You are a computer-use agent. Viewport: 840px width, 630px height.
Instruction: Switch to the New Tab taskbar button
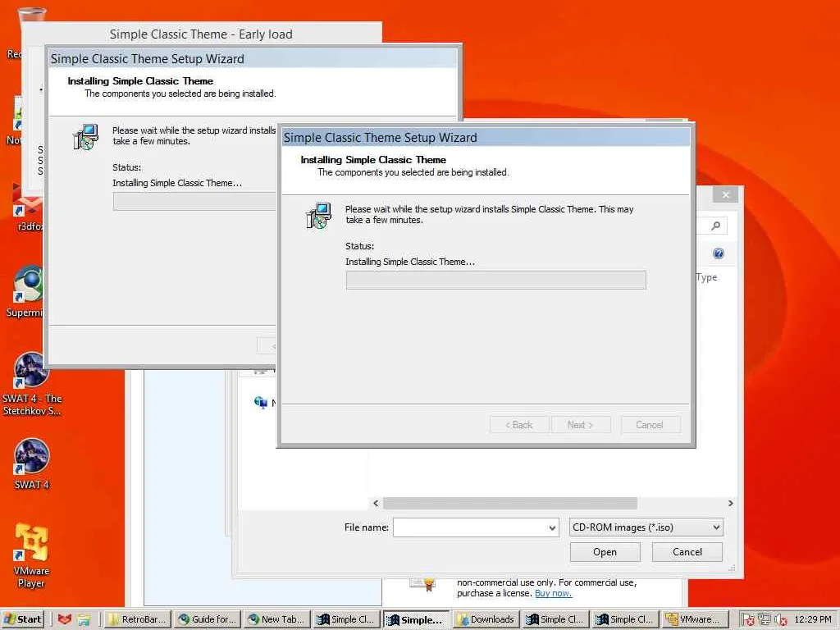276,619
